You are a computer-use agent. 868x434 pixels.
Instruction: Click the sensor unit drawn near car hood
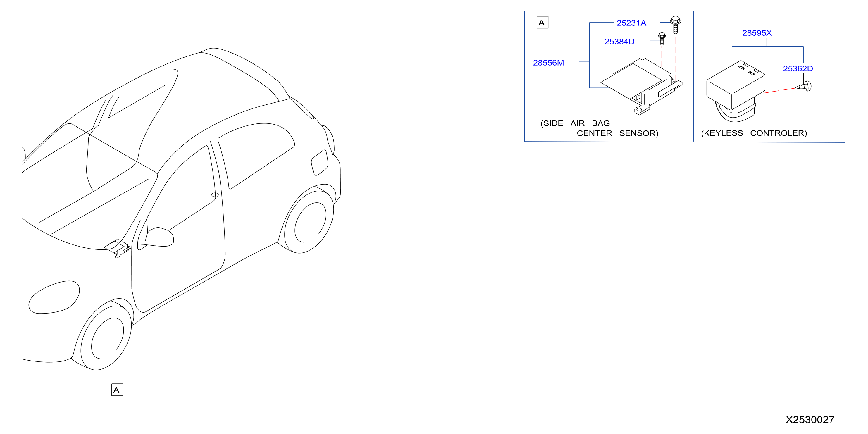point(117,248)
